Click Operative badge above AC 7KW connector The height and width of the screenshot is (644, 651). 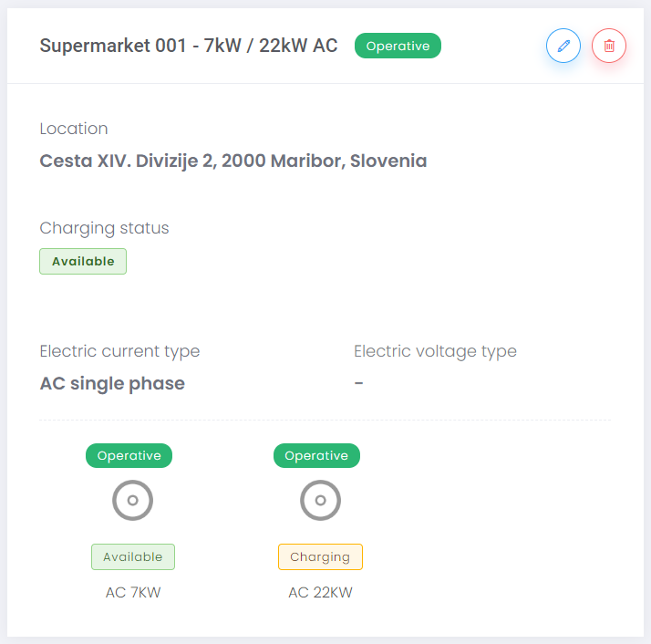[x=129, y=455]
